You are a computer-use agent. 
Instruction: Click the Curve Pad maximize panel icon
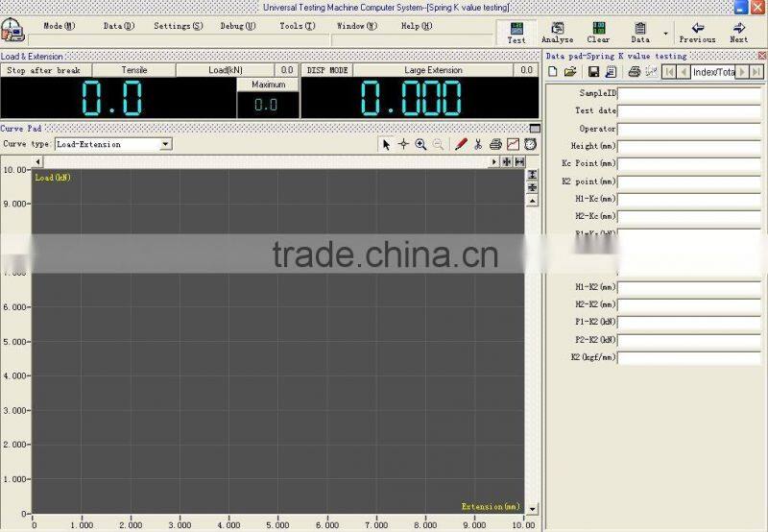click(535, 129)
